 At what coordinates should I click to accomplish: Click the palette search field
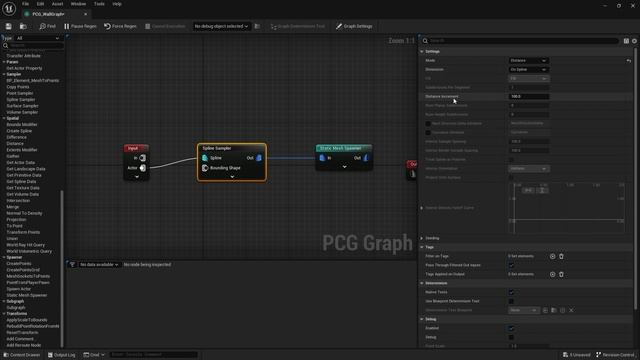36,45
